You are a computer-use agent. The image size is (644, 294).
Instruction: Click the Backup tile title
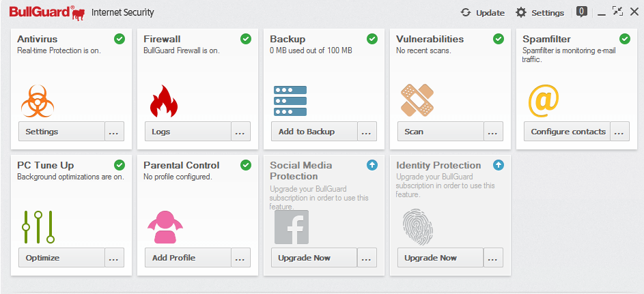pos(288,39)
